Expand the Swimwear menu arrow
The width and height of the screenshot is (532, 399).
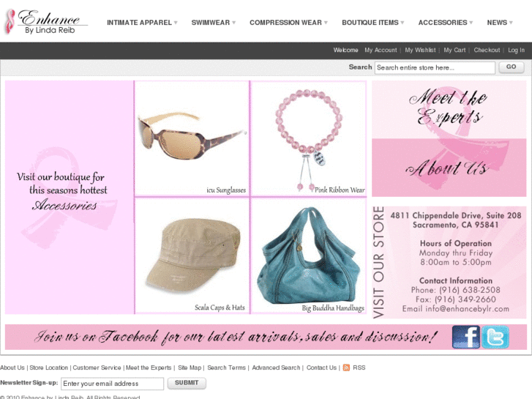(x=233, y=23)
